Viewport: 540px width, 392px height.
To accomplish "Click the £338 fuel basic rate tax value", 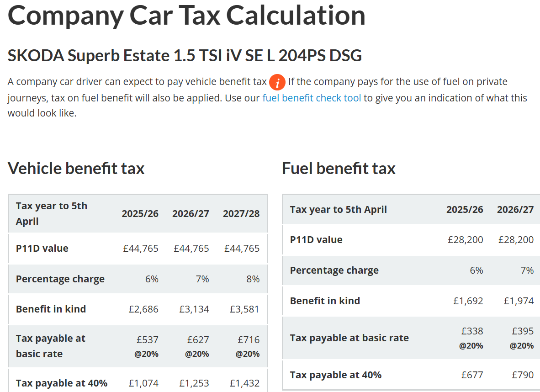I will pyautogui.click(x=472, y=331).
